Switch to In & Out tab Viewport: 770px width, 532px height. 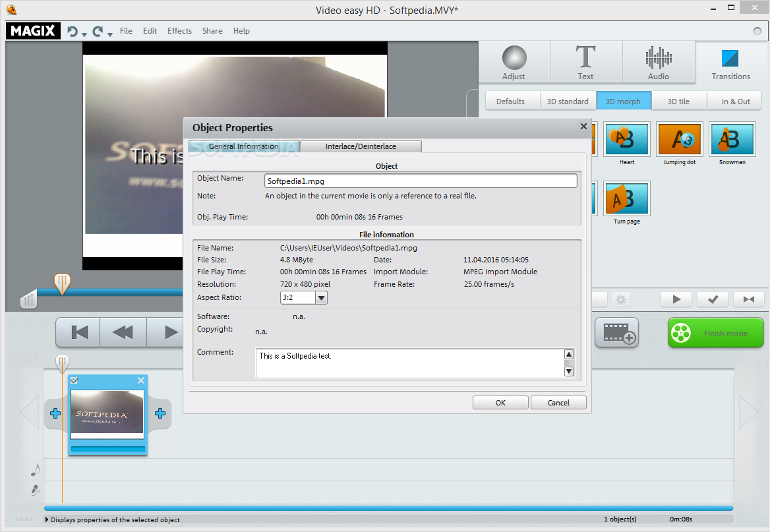(736, 102)
